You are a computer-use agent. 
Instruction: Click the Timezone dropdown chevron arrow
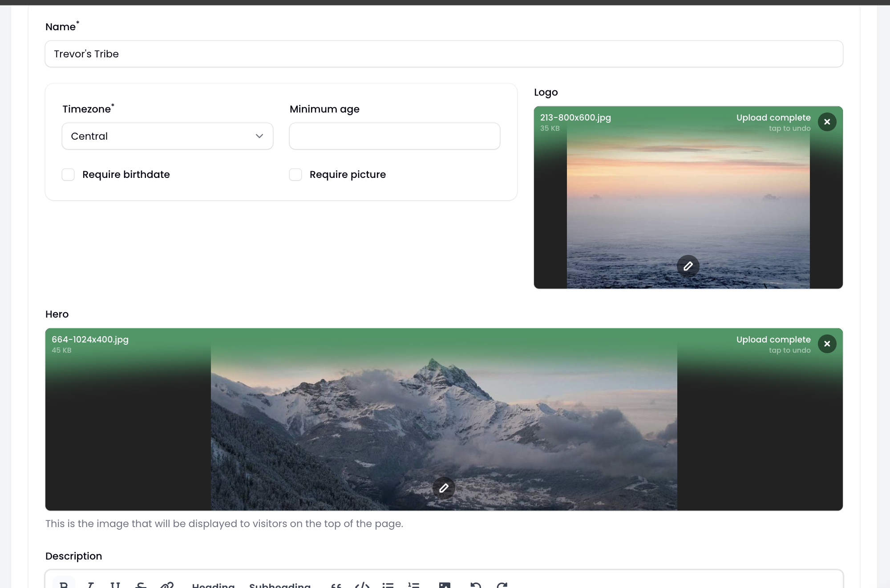coord(259,136)
